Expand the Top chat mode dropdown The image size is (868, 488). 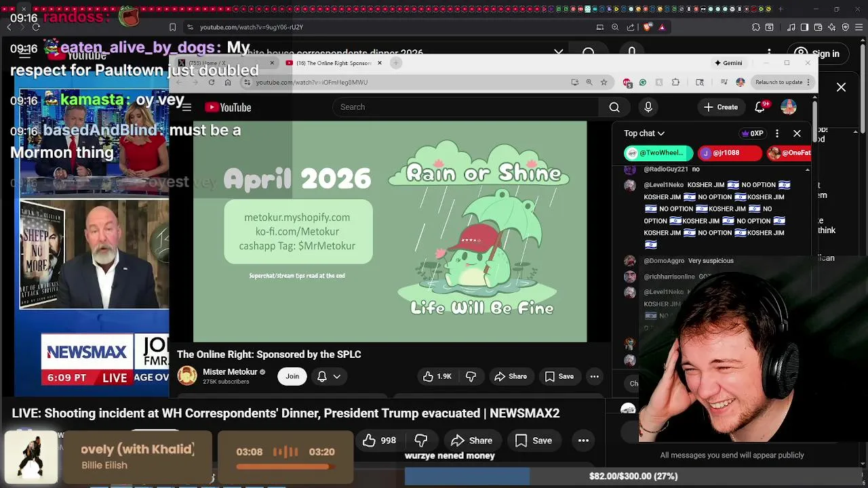[x=644, y=134]
